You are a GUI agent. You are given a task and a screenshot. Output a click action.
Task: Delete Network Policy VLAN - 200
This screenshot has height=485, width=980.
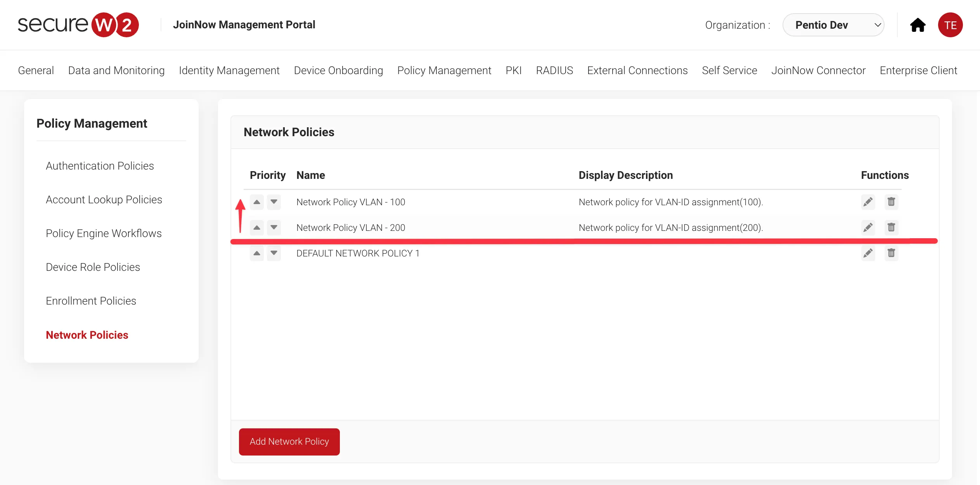[x=891, y=227]
